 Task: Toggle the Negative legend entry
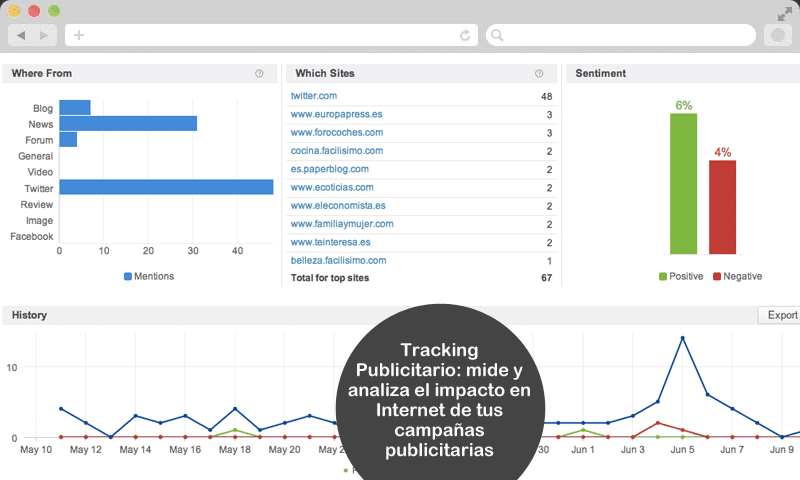pyautogui.click(x=737, y=276)
